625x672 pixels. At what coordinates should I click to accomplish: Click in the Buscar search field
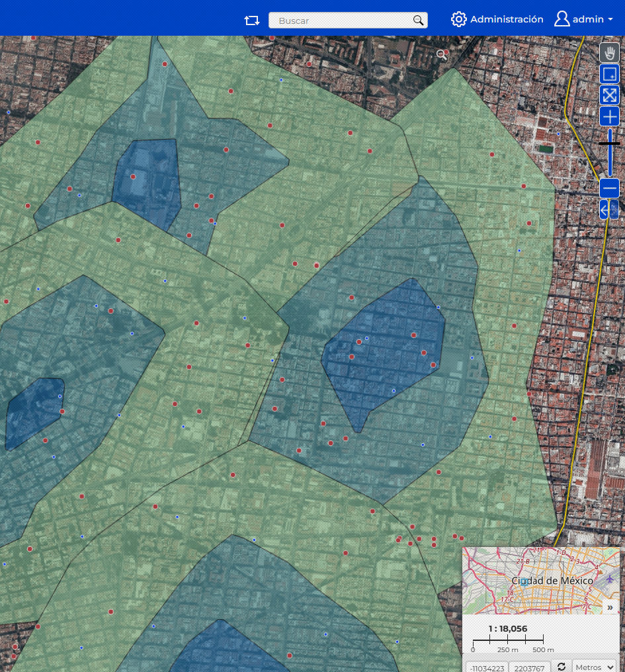pyautogui.click(x=341, y=21)
